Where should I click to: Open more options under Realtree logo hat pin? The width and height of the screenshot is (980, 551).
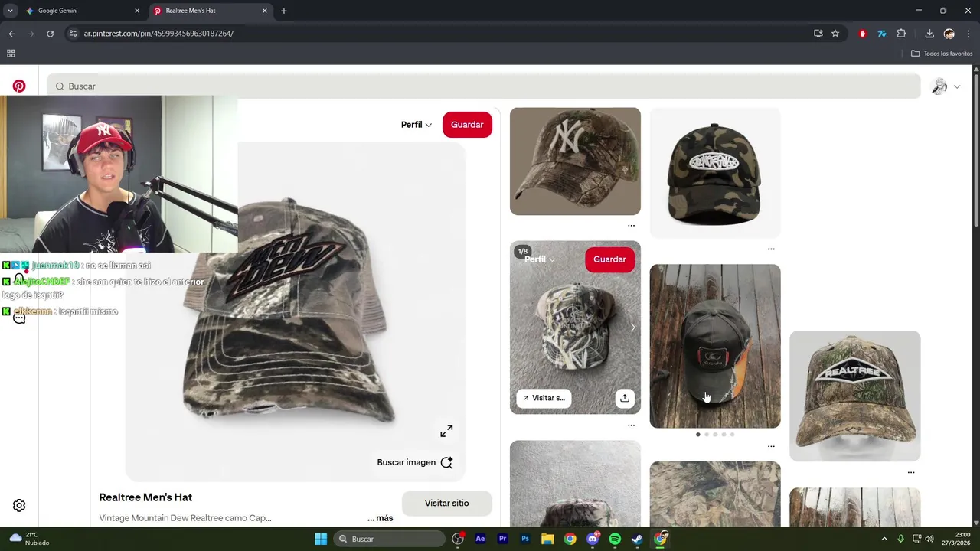[x=911, y=472]
